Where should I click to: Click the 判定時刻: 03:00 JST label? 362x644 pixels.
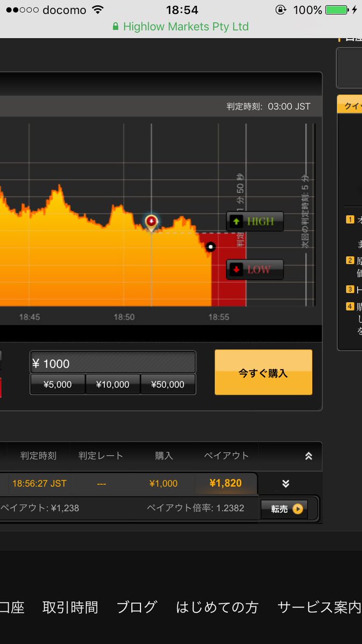pyautogui.click(x=268, y=106)
